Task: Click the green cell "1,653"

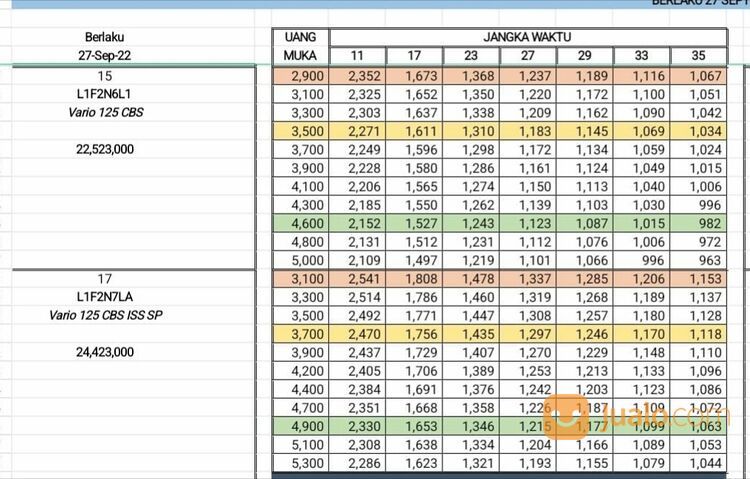Action: point(414,426)
